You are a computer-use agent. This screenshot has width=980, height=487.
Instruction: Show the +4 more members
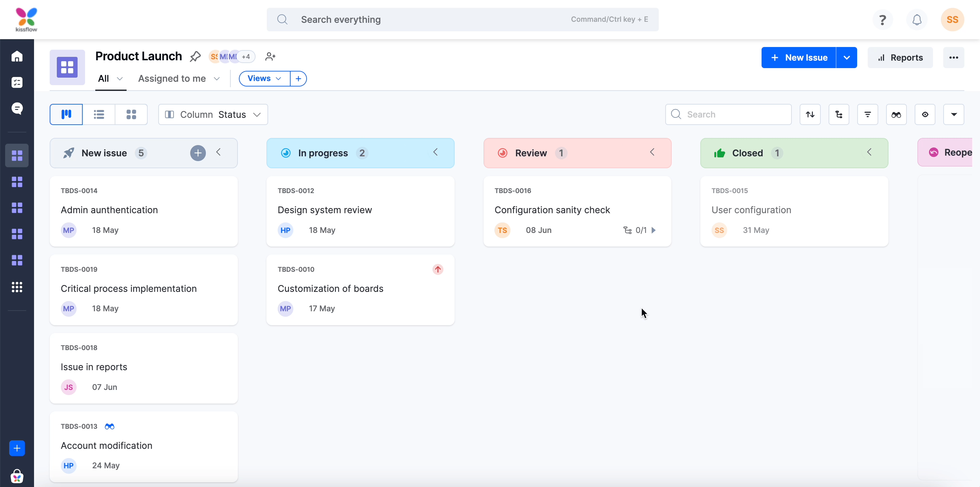point(246,56)
